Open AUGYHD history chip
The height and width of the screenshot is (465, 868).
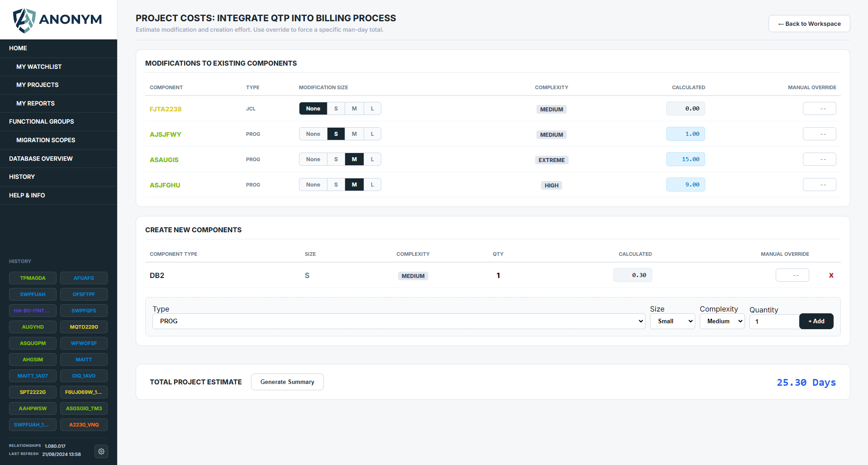pos(33,327)
